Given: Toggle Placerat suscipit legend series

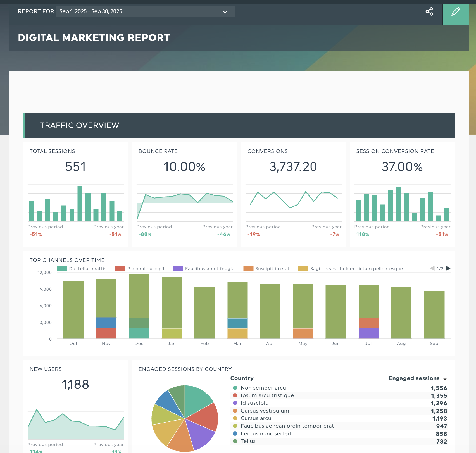Looking at the screenshot, I should tap(140, 268).
